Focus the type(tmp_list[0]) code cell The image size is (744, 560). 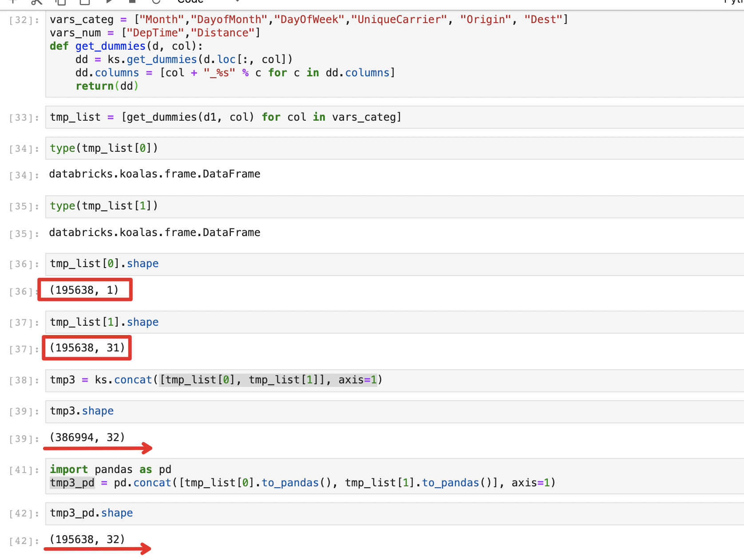(x=395, y=148)
